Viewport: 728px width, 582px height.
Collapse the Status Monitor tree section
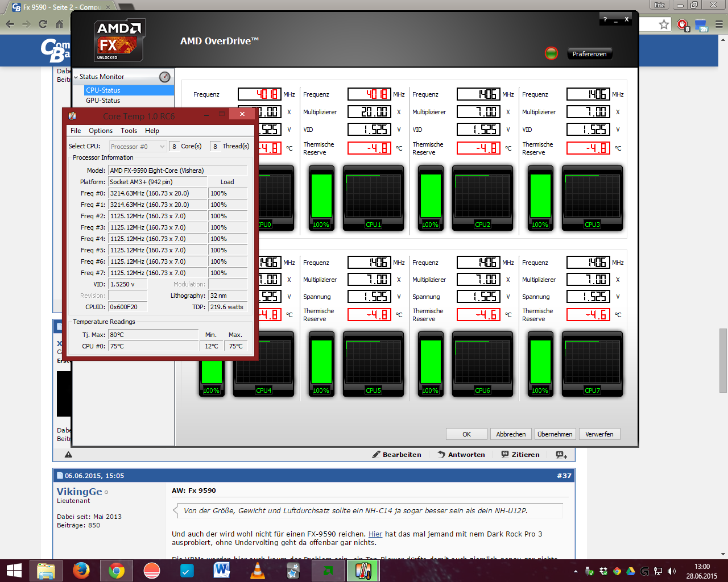pyautogui.click(x=76, y=77)
